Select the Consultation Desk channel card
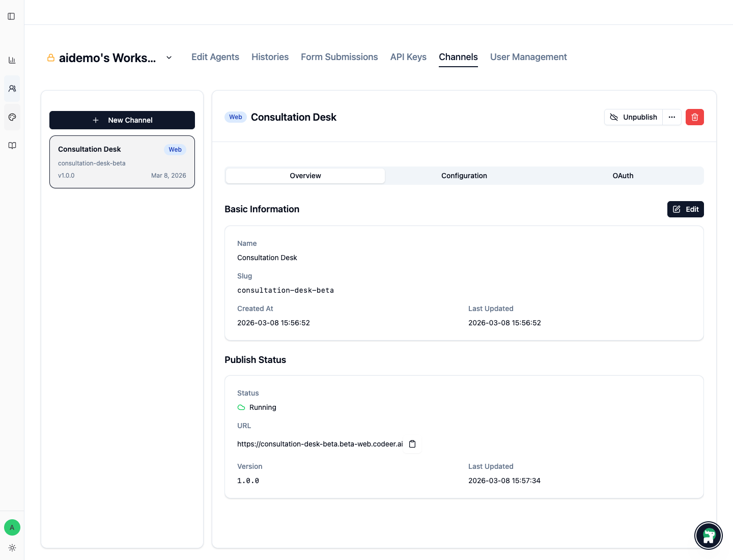 [x=122, y=162]
